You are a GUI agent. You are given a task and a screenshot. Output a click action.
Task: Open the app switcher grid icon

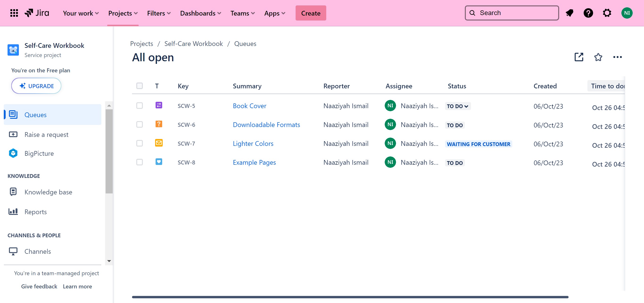point(14,13)
